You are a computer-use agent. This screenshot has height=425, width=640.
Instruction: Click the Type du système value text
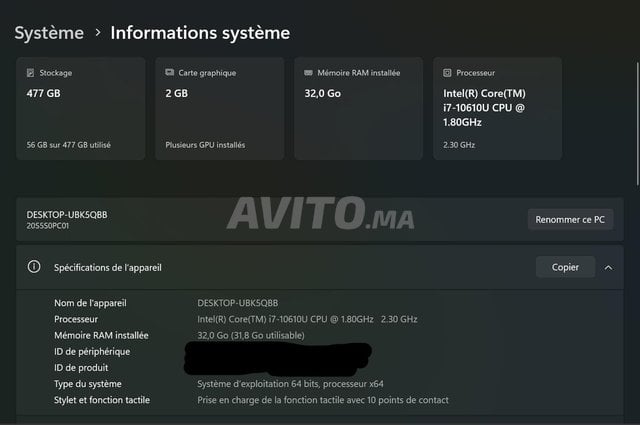290,383
